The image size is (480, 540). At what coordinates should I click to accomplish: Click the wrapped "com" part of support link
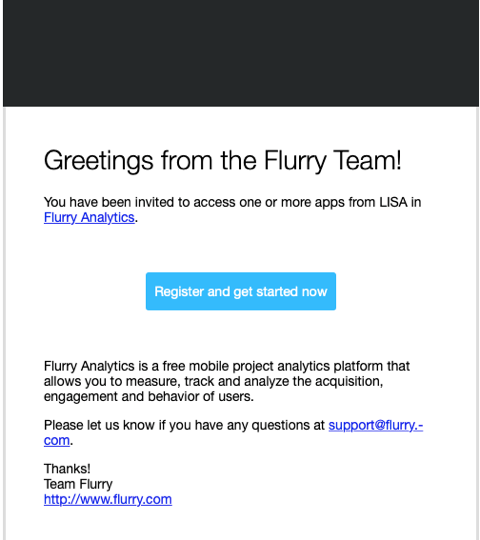[57, 440]
